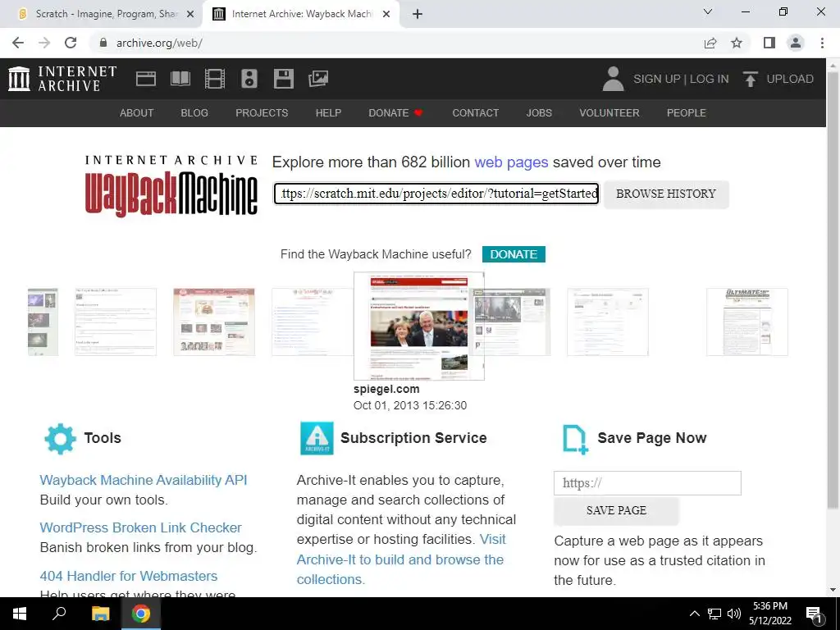Click the Save Page Now document icon
This screenshot has height=630, width=840.
575,440
